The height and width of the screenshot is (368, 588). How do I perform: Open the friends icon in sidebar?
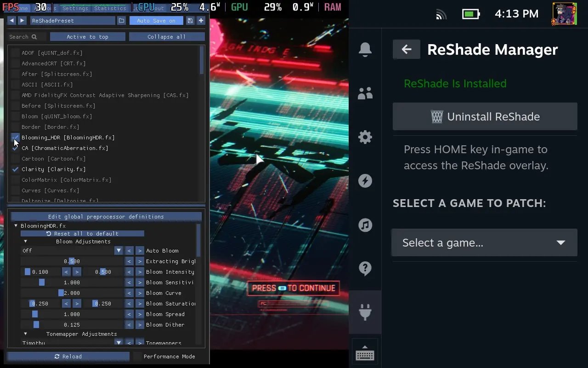point(365,93)
